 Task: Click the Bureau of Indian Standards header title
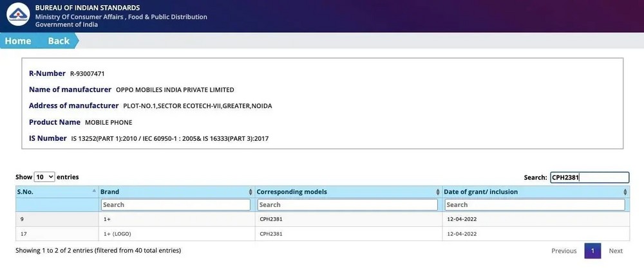[87, 8]
